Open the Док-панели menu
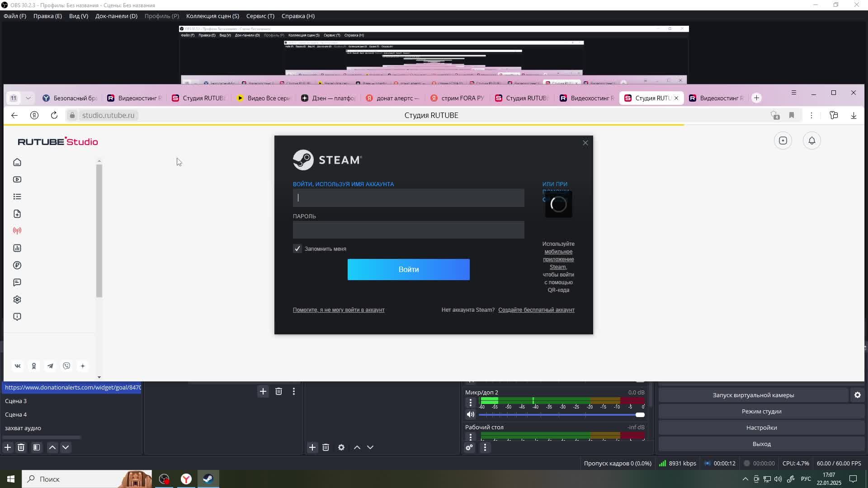This screenshot has width=868, height=488. pyautogui.click(x=116, y=16)
